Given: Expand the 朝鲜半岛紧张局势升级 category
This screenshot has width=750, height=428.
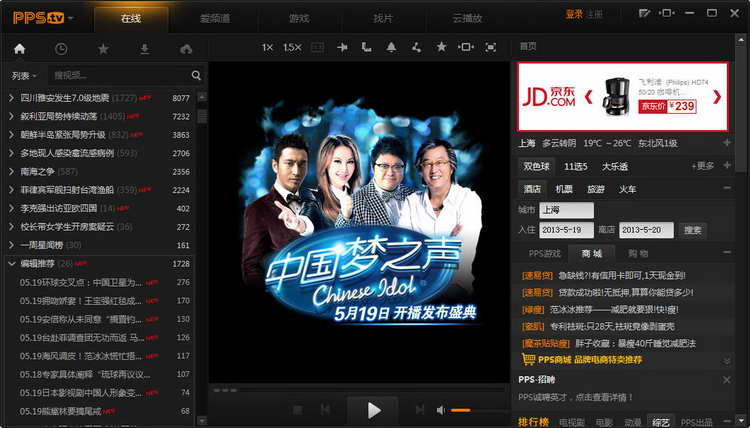Looking at the screenshot, I should pyautogui.click(x=11, y=135).
